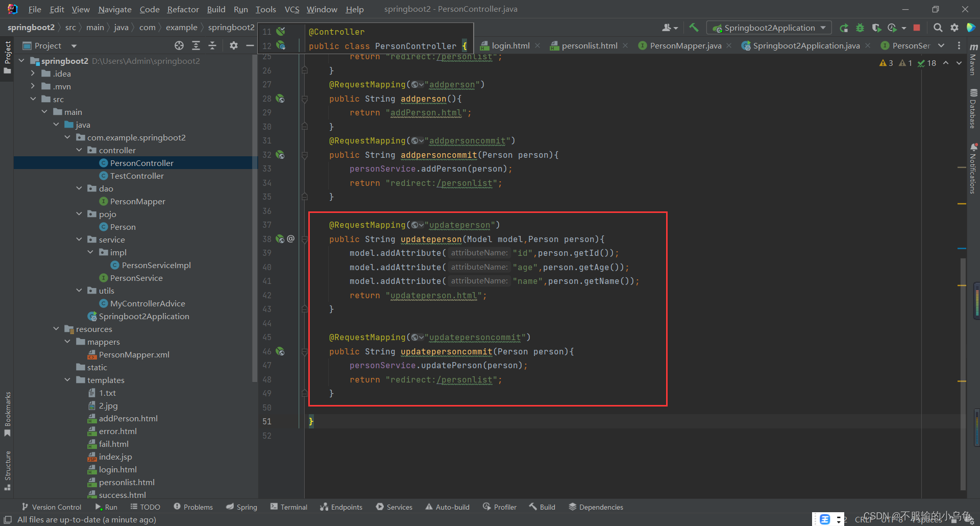This screenshot has width=980, height=526.
Task: Switch to the PersonMapper.java editor tab
Action: (x=685, y=45)
